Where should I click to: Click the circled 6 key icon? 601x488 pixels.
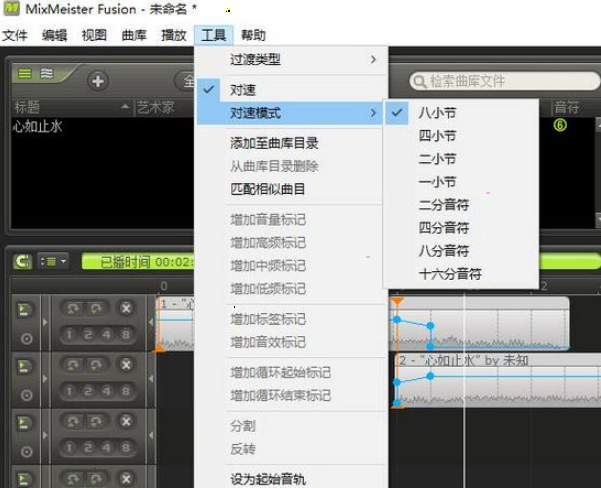[560, 125]
